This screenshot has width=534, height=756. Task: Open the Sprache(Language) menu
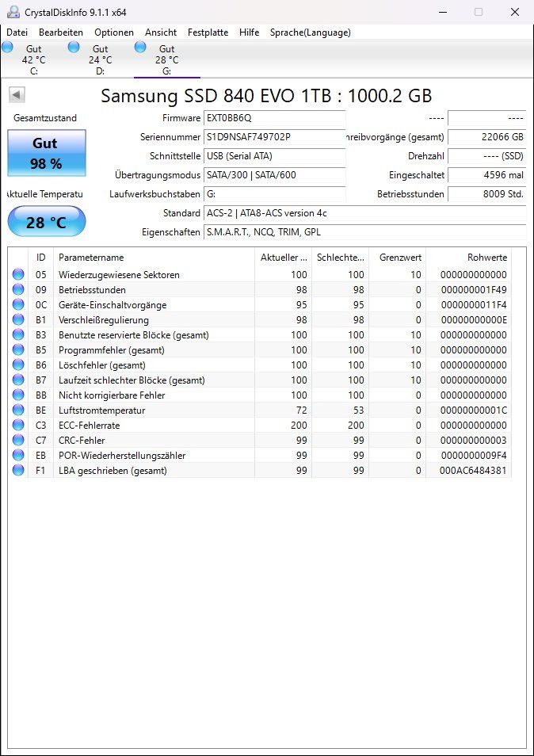pyautogui.click(x=311, y=32)
